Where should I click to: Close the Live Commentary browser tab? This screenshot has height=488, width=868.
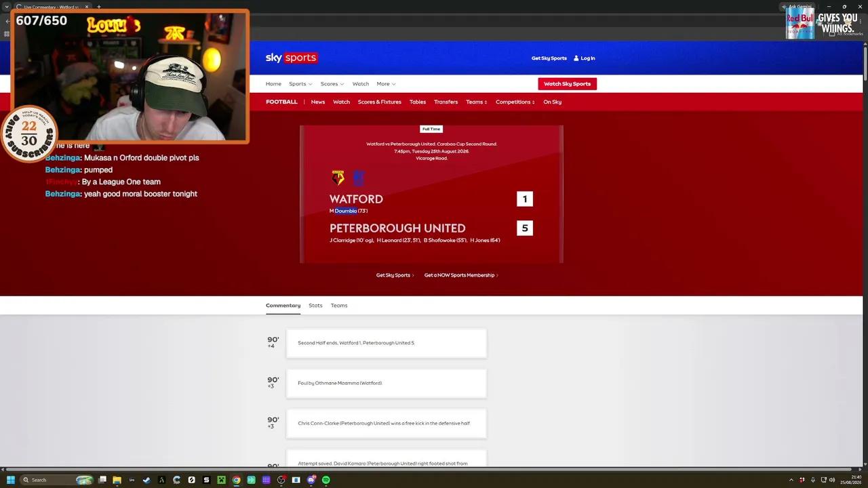[x=87, y=7]
